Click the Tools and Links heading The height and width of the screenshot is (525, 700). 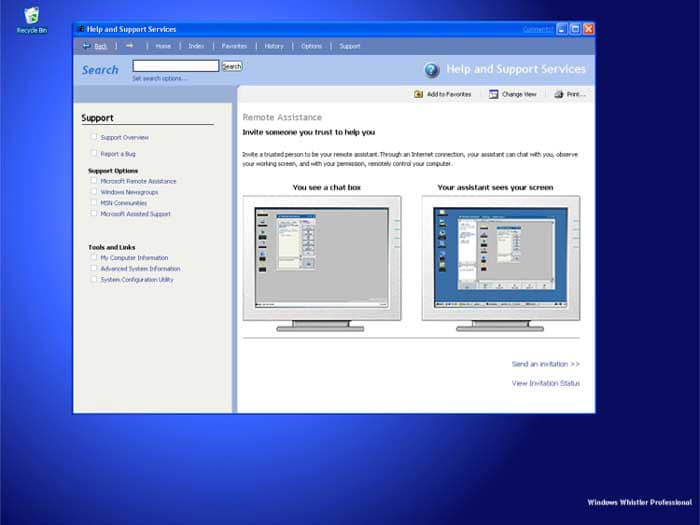pyautogui.click(x=112, y=247)
